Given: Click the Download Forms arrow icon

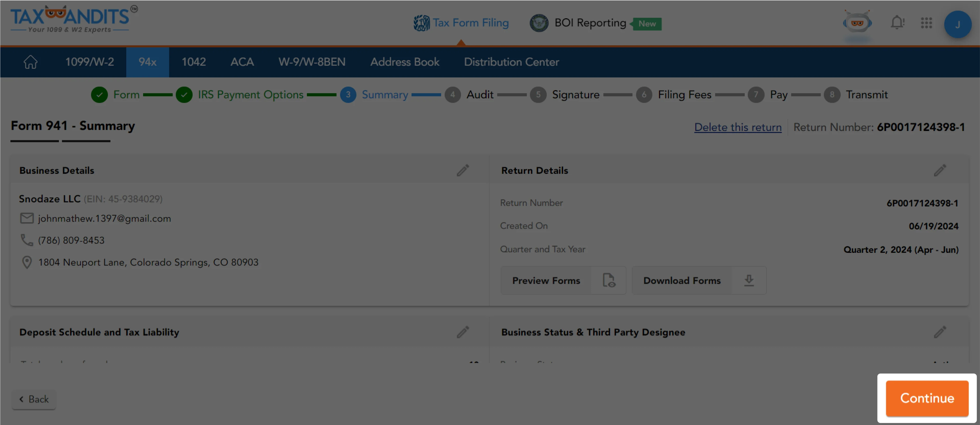Looking at the screenshot, I should click(x=748, y=280).
